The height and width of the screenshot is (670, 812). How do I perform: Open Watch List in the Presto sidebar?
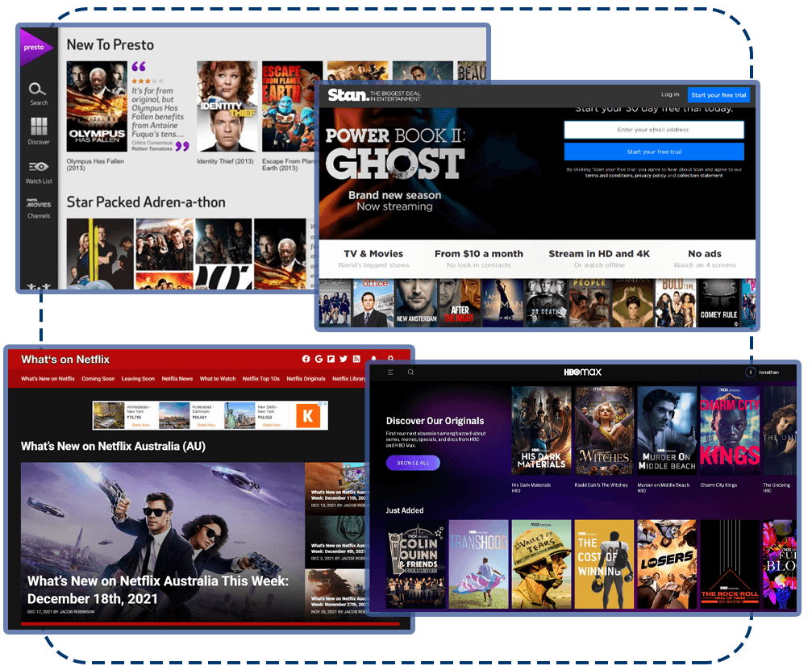click(39, 173)
